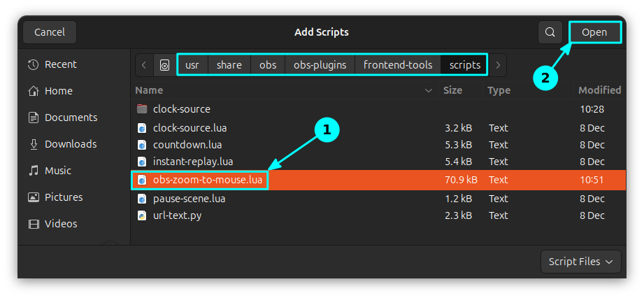Click the root disk icon in path bar

click(x=165, y=65)
